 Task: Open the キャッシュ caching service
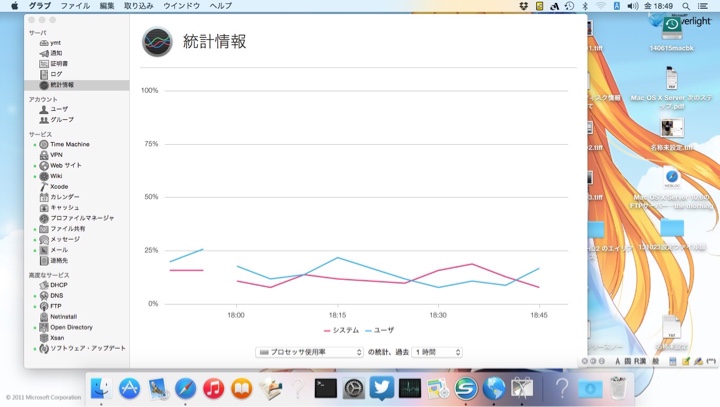pos(59,208)
